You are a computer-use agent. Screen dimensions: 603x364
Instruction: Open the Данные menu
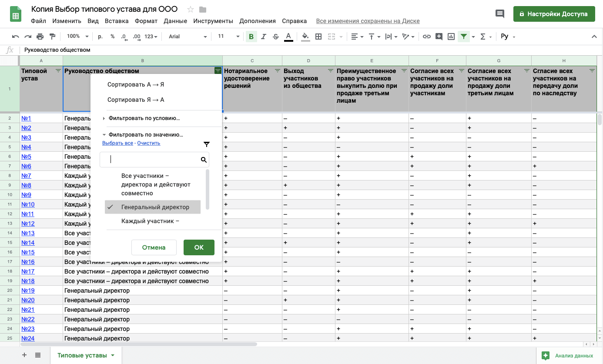(175, 21)
